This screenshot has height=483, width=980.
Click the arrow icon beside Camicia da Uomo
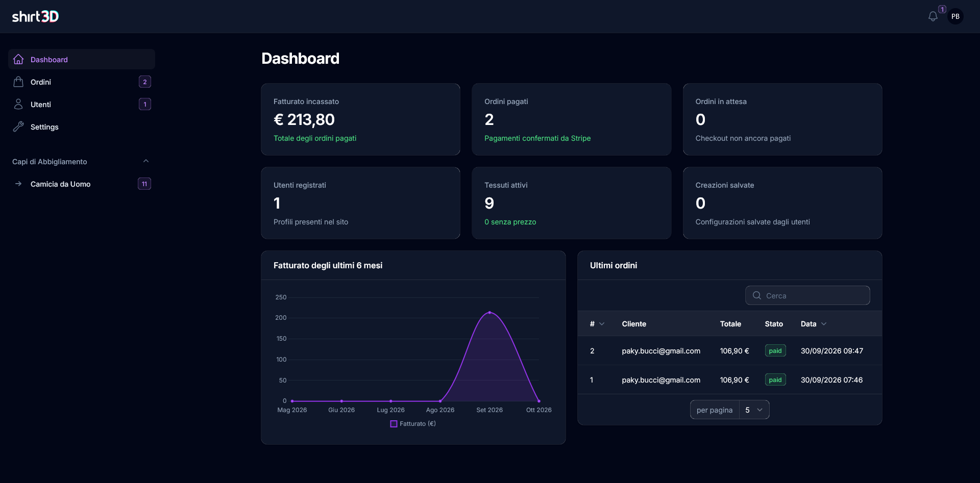point(18,184)
